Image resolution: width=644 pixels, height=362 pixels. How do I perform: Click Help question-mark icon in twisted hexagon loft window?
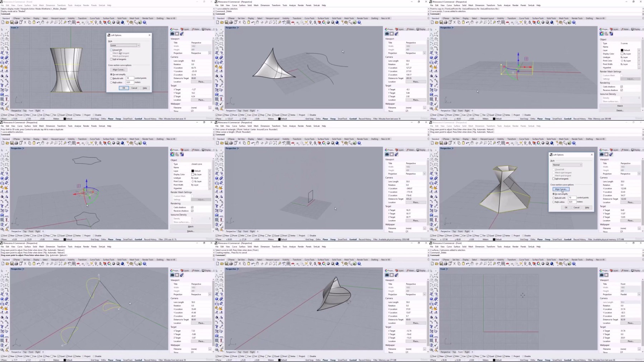coord(574,143)
